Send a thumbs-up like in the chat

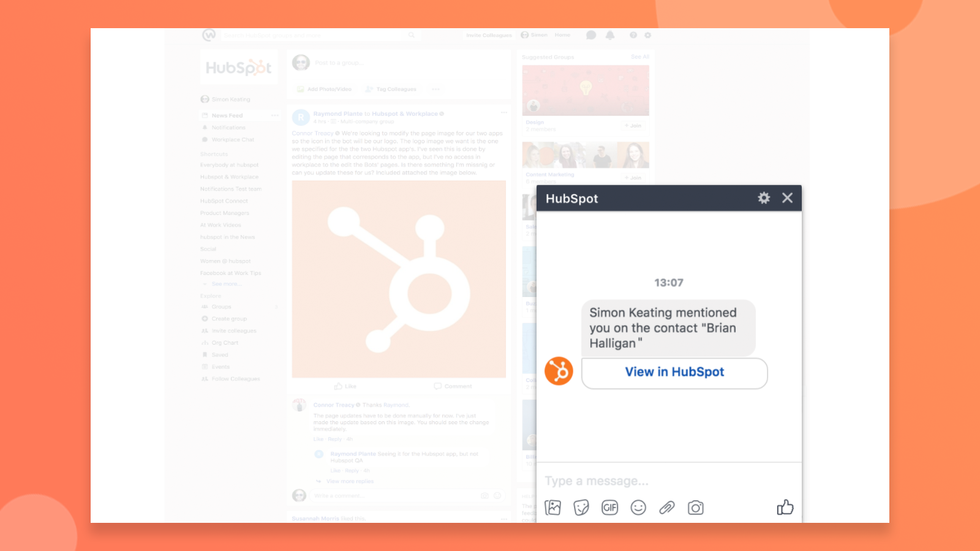[x=785, y=508]
